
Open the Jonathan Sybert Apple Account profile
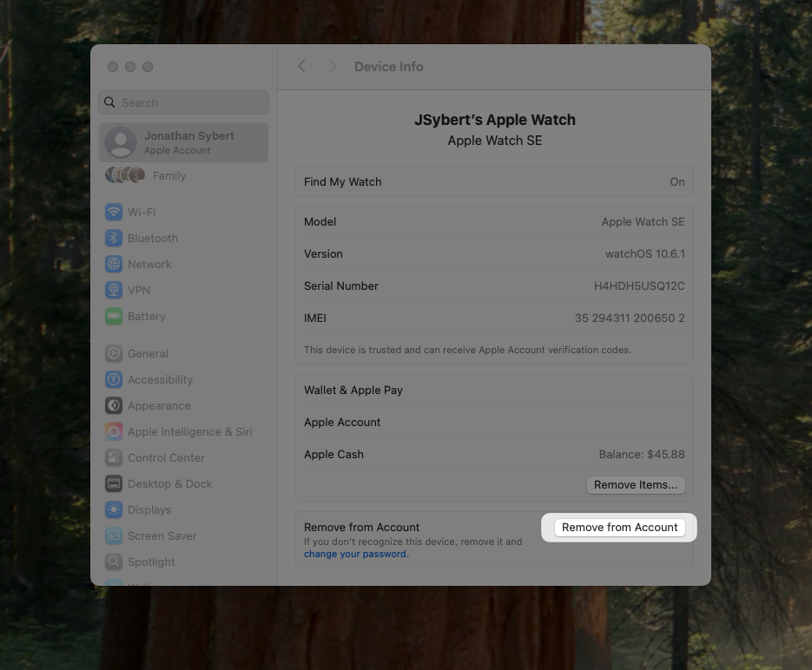click(184, 142)
